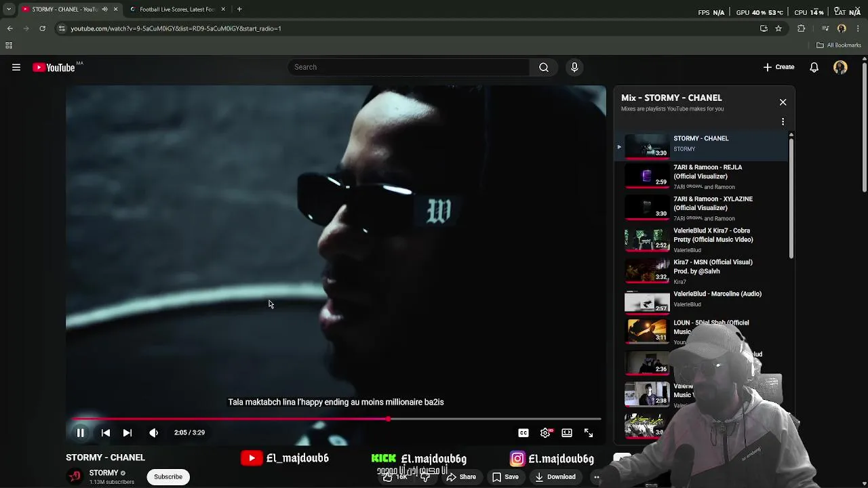Search with your voice microphone button
This screenshot has width=868, height=488.
pyautogui.click(x=574, y=67)
